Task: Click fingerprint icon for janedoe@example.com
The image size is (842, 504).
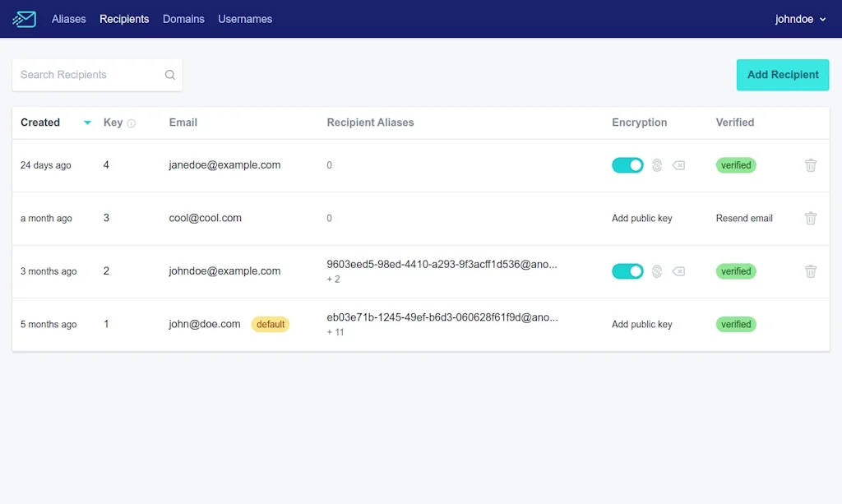Action: pyautogui.click(x=657, y=165)
